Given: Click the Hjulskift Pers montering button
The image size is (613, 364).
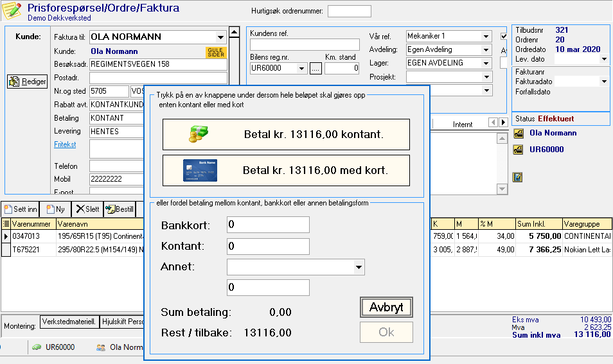Looking at the screenshot, I should pyautogui.click(x=122, y=322).
